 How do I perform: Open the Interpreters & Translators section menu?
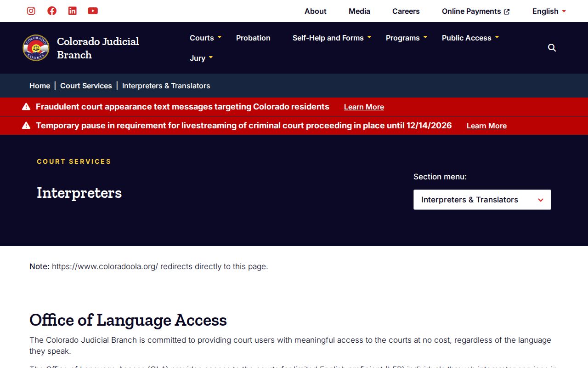[482, 200]
